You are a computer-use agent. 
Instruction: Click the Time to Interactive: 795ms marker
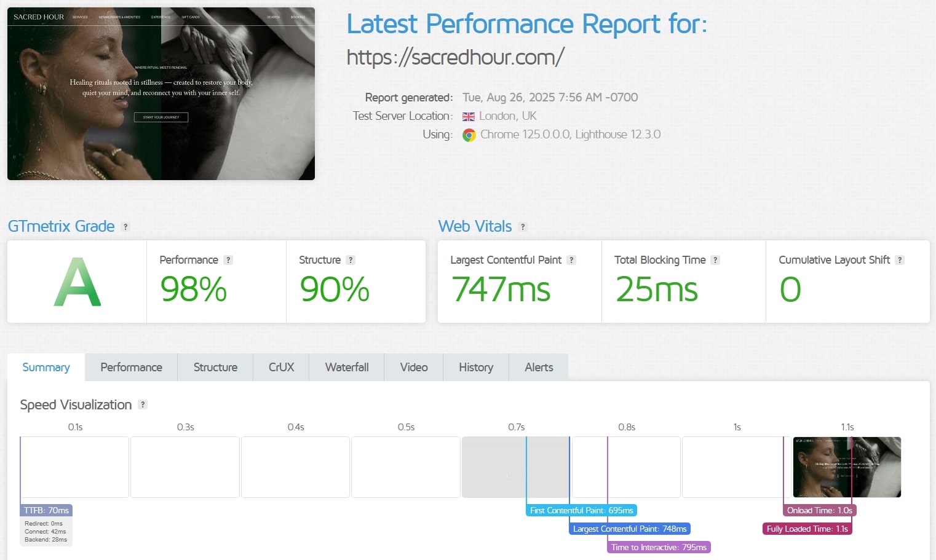(659, 547)
